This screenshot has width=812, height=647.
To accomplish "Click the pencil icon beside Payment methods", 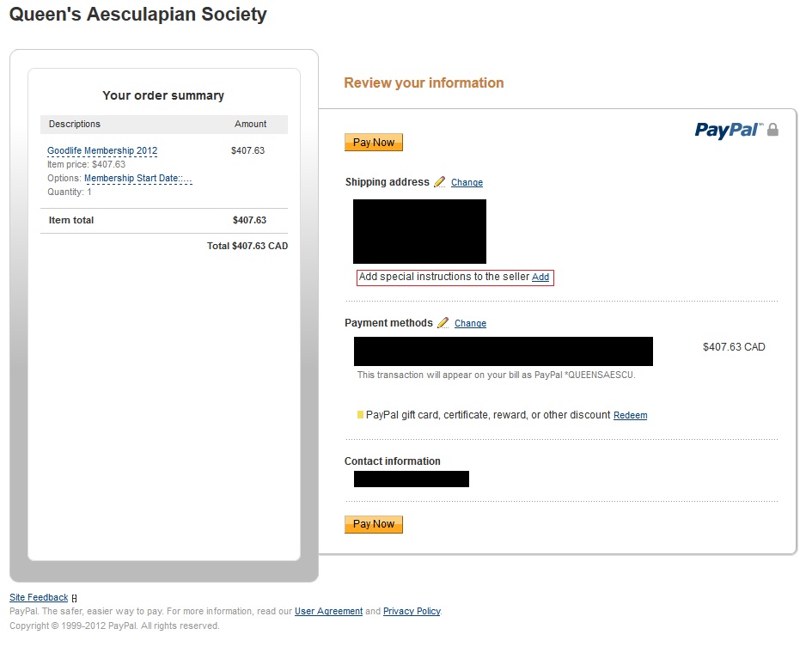I will (443, 323).
